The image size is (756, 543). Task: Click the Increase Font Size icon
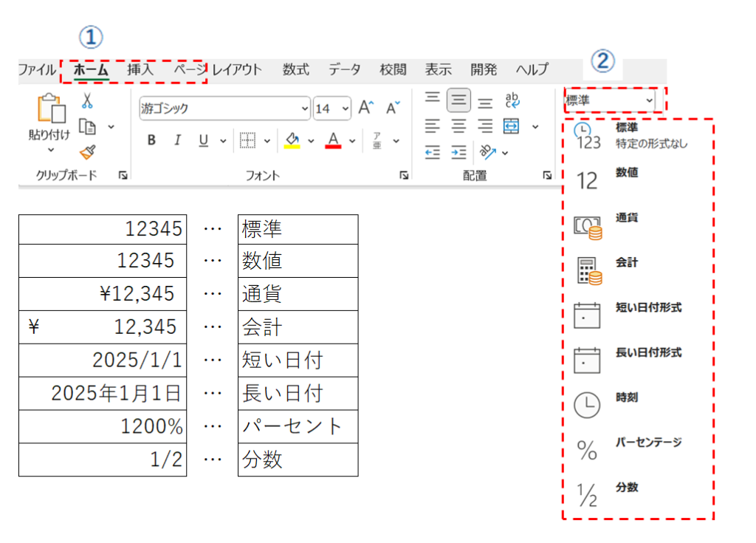pos(366,108)
